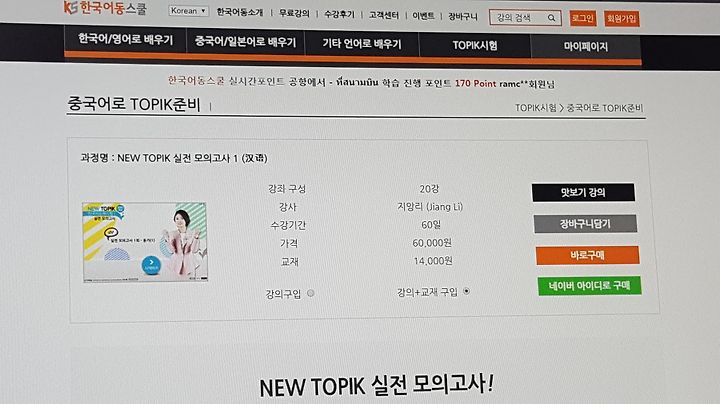Viewport: 720px width, 404px height.
Task: Click the gray 장바구니담기 button
Action: [585, 224]
